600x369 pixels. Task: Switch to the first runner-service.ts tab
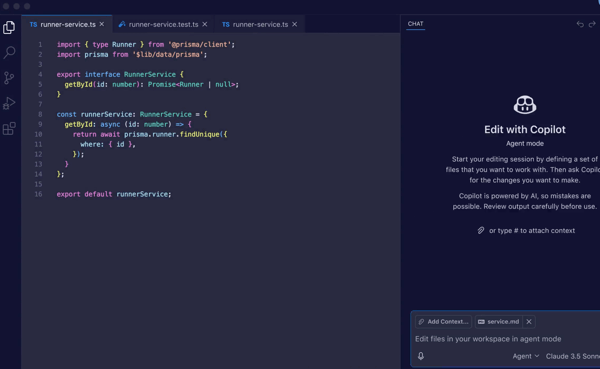(67, 24)
